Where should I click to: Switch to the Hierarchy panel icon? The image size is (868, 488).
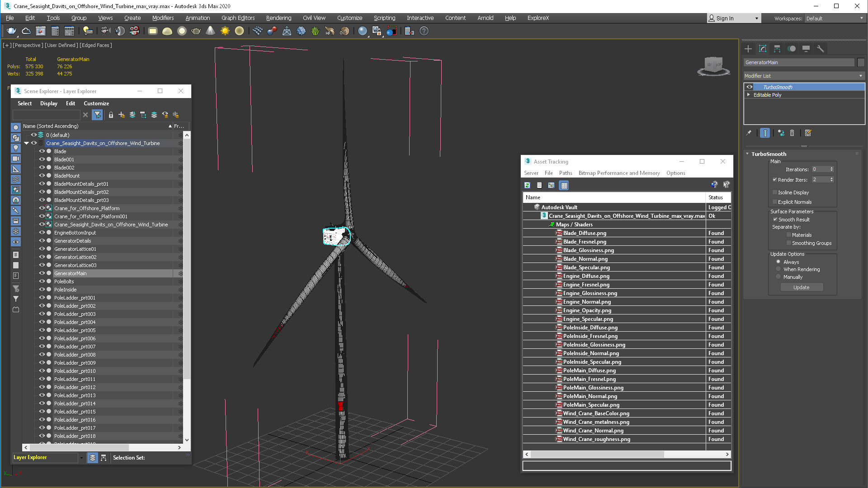[x=777, y=49]
